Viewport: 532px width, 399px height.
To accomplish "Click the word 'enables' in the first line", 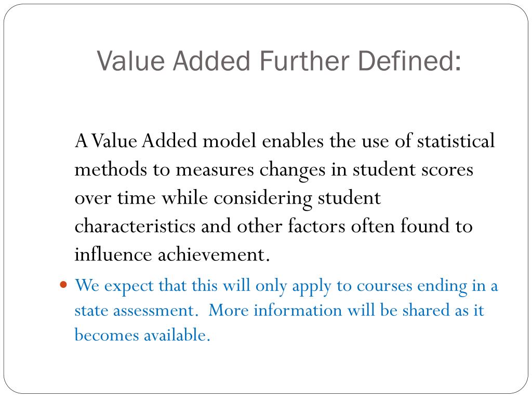I will pyautogui.click(x=293, y=141).
